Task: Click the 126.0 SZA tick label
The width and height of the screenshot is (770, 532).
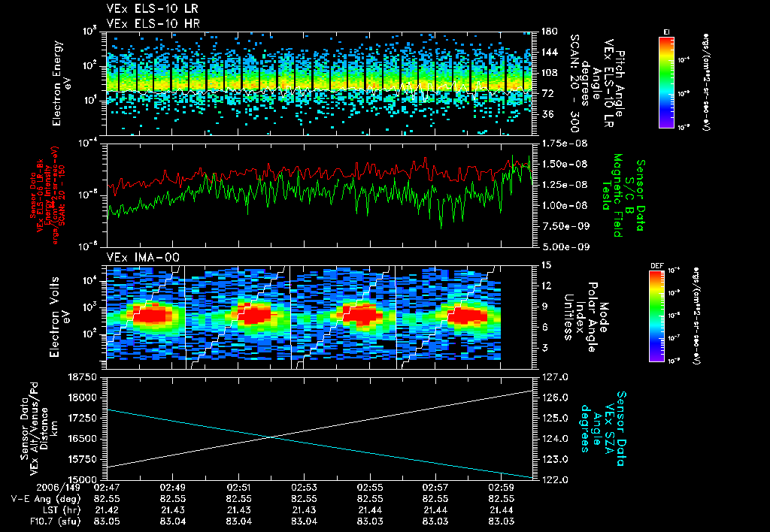Action: pos(554,397)
